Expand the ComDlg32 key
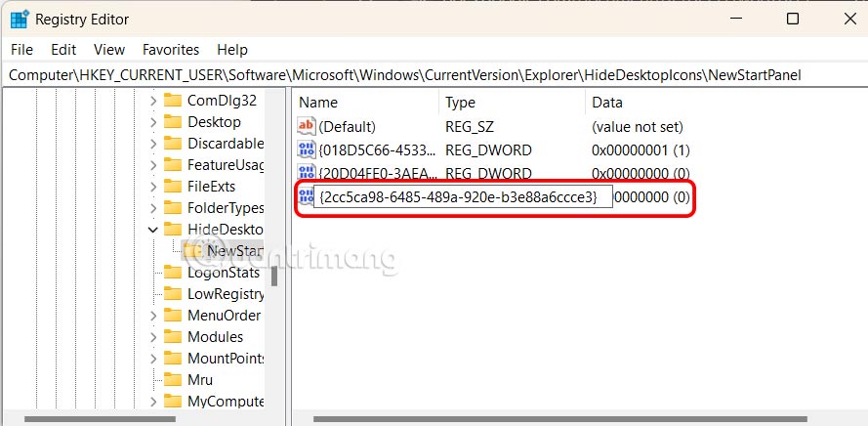Viewport: 868px width, 426px height. tap(153, 101)
